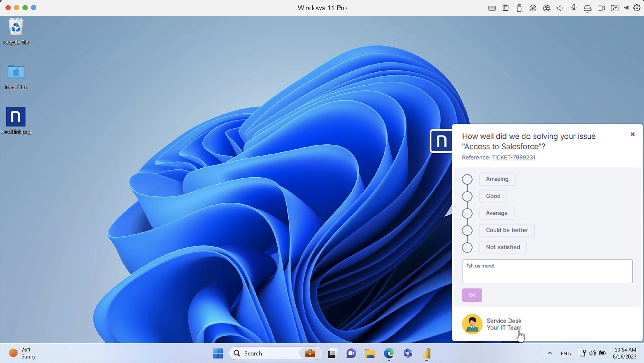644x363 pixels.
Task: Open the Mac Files folder
Action: [16, 72]
